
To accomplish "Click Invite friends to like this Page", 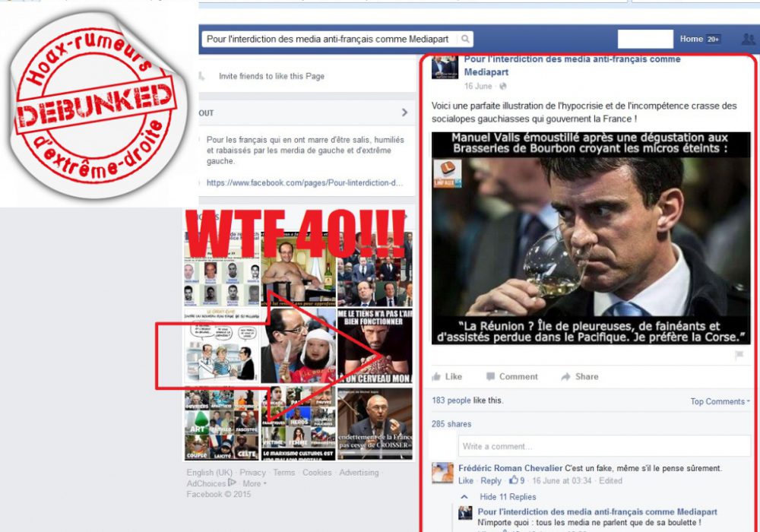I will click(271, 76).
